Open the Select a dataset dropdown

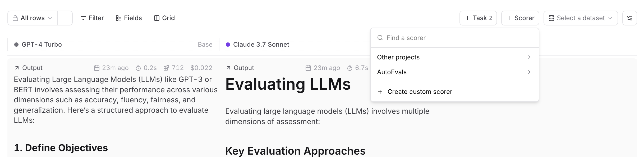pyautogui.click(x=581, y=18)
